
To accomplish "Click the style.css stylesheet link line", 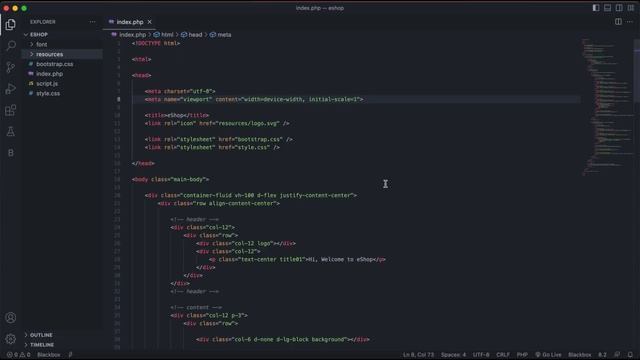I will [x=212, y=147].
